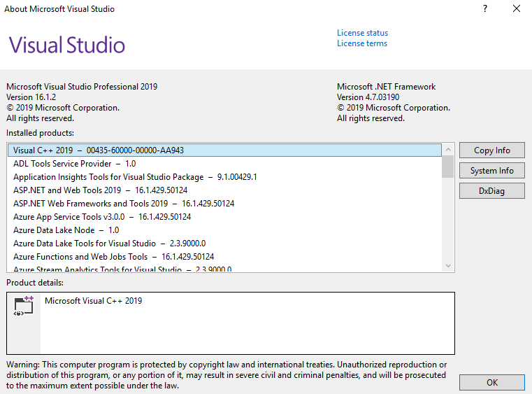Screen dimensions: 532x394
Task: Click the help question mark button
Action: pos(485,8)
